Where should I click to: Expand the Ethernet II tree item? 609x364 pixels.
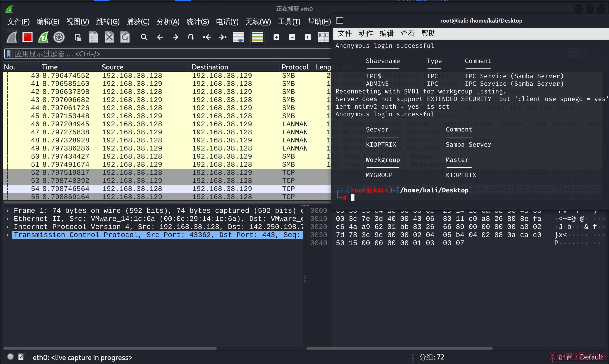[8, 219]
